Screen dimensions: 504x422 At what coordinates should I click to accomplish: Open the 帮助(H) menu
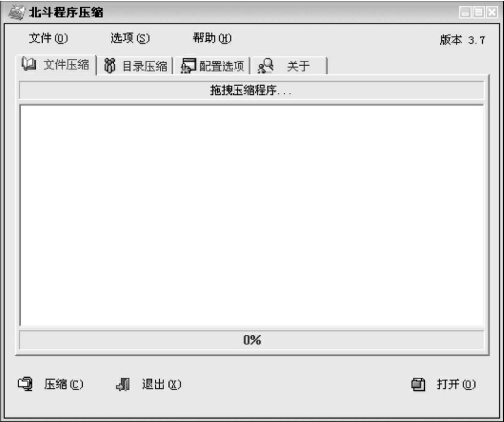coord(212,38)
